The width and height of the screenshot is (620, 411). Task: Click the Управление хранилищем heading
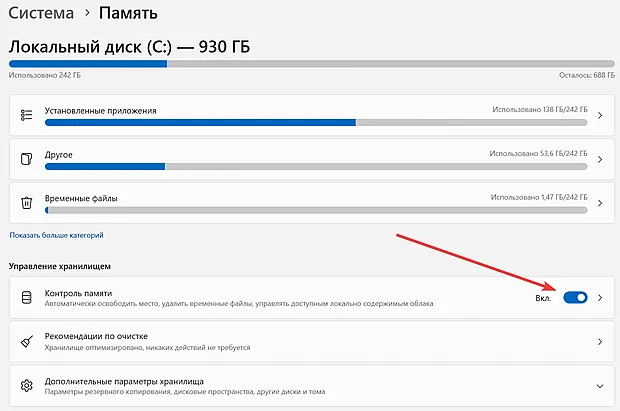tap(60, 266)
